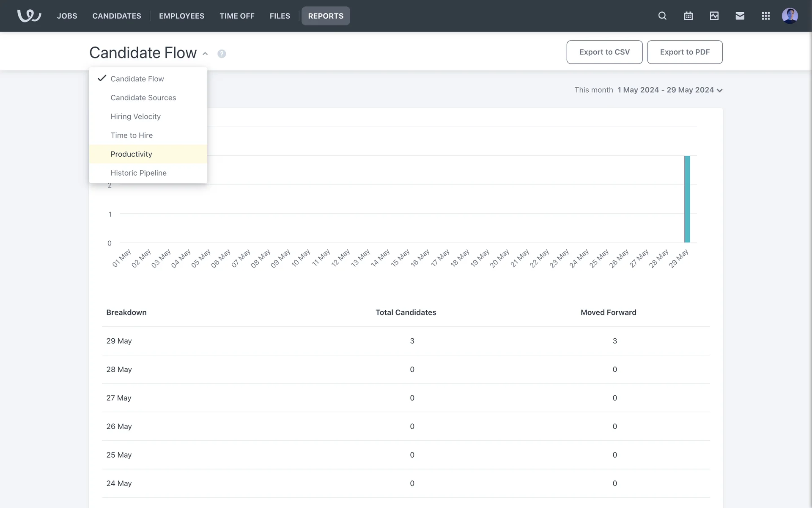The height and width of the screenshot is (508, 812).
Task: Open the search magnifier icon
Action: point(662,16)
